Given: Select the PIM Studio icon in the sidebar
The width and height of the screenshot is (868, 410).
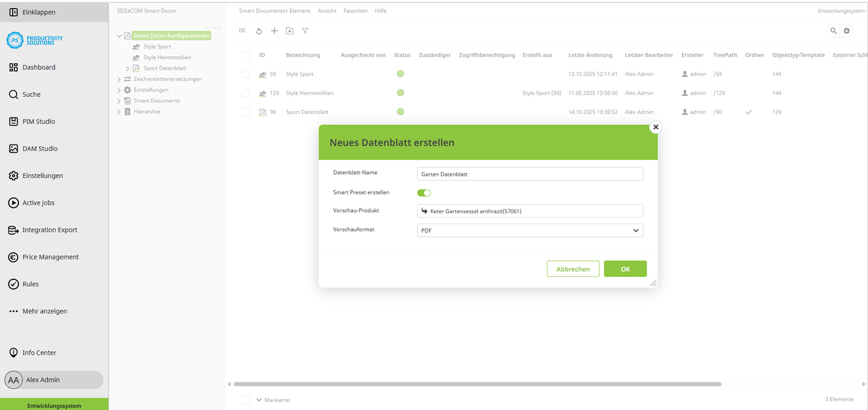Looking at the screenshot, I should pos(13,121).
